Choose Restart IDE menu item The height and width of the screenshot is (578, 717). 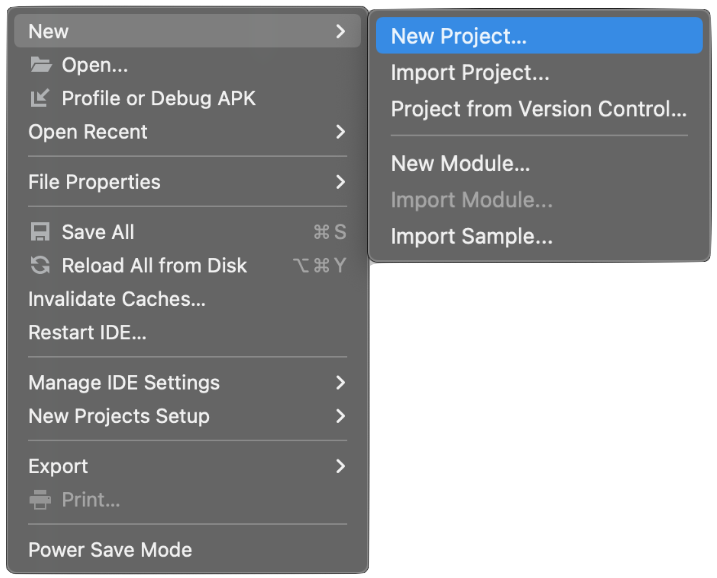(x=87, y=333)
